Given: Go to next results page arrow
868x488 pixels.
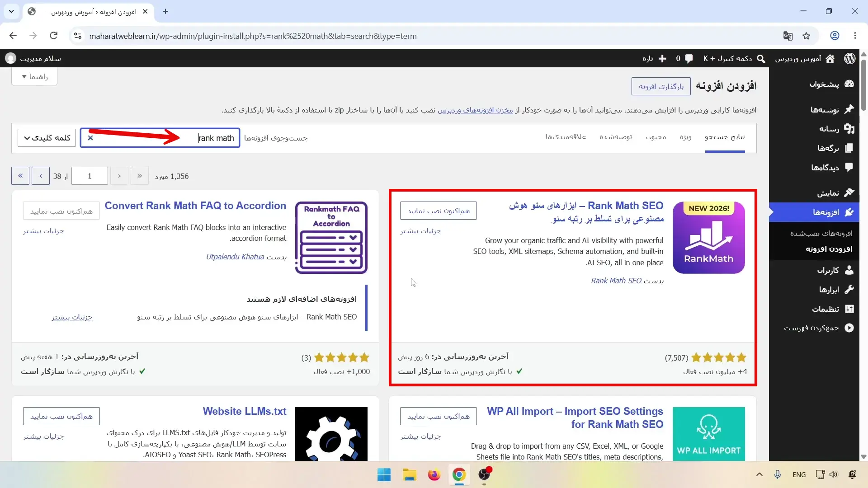Looking at the screenshot, I should coord(41,176).
